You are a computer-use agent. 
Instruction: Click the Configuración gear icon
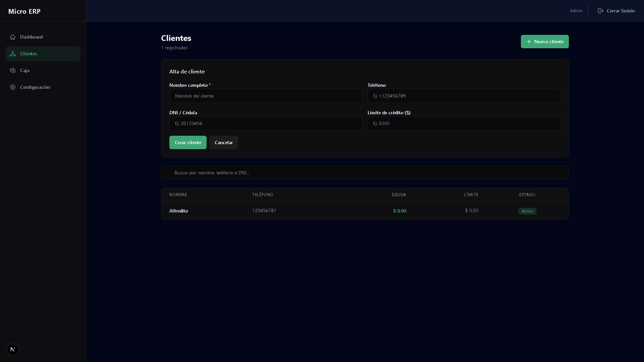click(13, 87)
